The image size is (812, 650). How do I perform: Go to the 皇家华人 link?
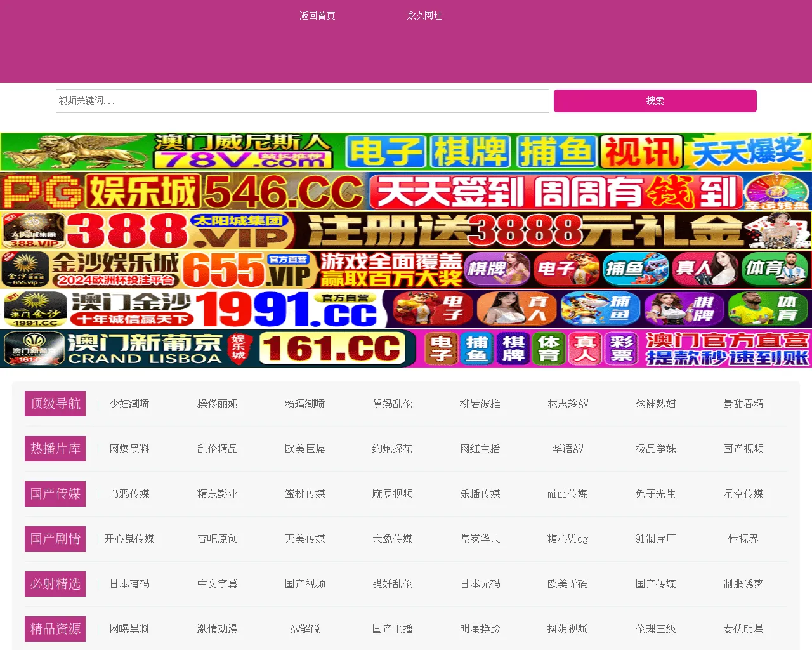pos(480,539)
